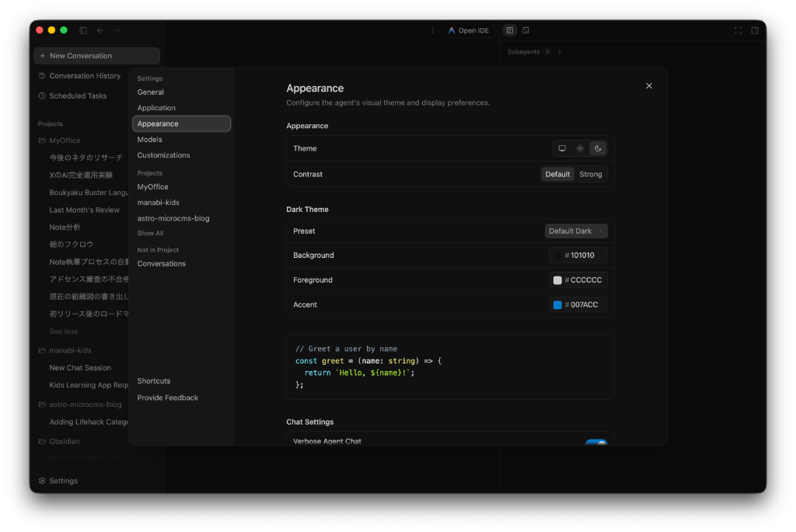Open the Models settings section

(150, 140)
